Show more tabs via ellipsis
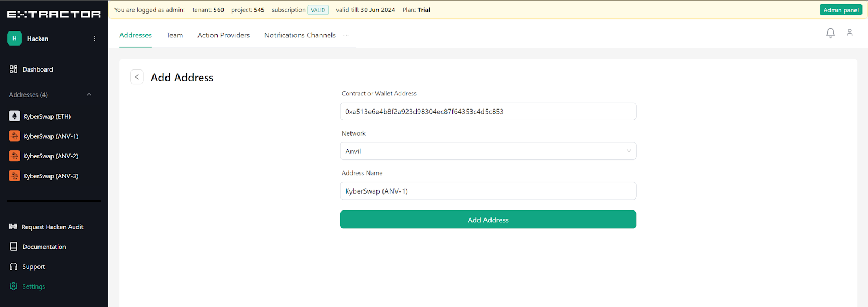 (x=346, y=35)
